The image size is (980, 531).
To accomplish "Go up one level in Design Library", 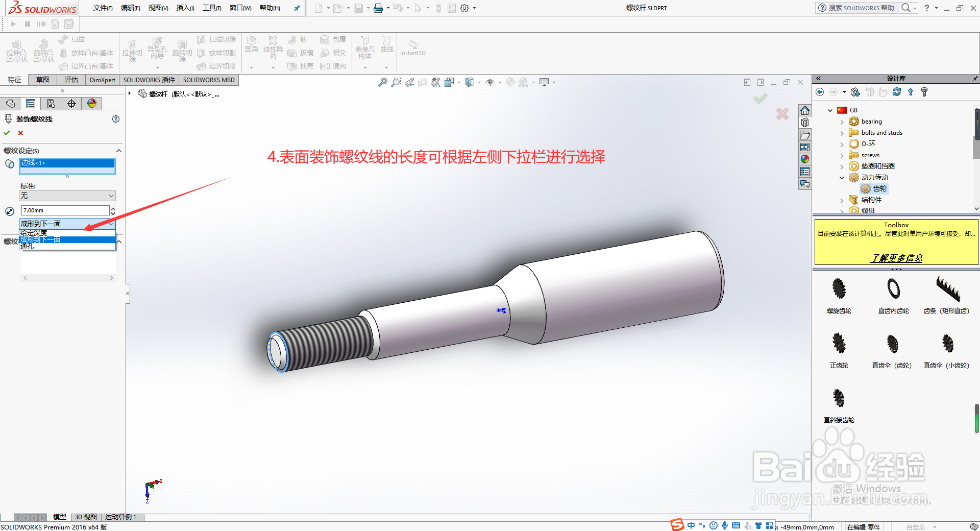I will pyautogui.click(x=911, y=92).
